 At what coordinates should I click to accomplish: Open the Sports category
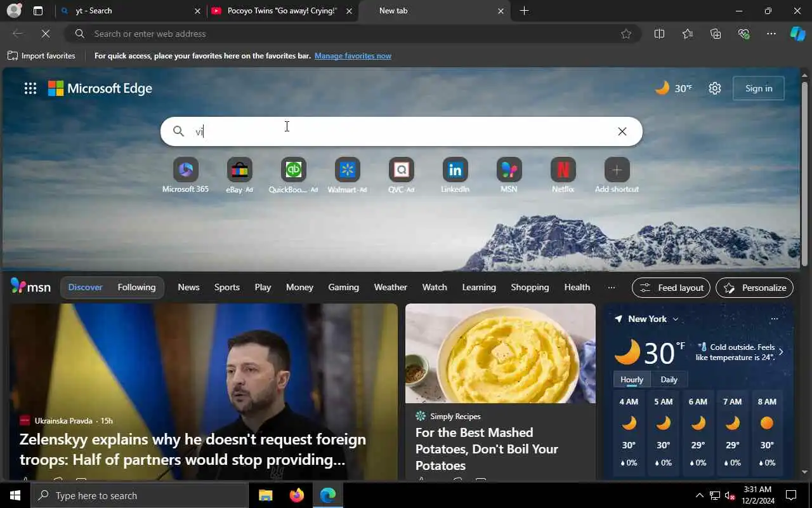pos(227,287)
